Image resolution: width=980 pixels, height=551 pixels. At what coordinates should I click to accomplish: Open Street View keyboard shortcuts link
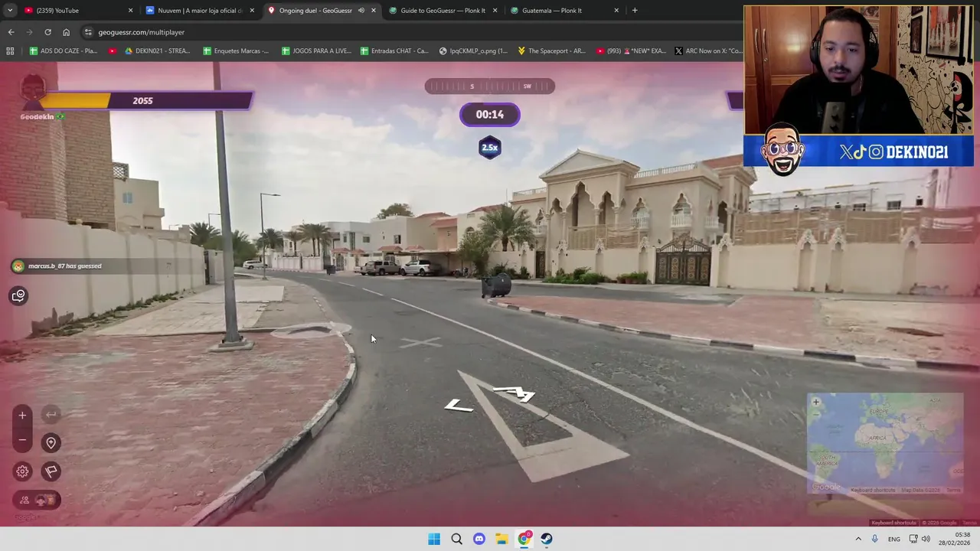[x=893, y=523]
